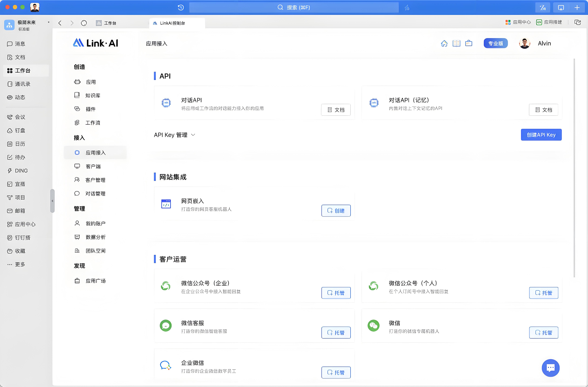Image resolution: width=588 pixels, height=387 pixels.
Task: Click the floating chat bubble button
Action: (x=550, y=368)
